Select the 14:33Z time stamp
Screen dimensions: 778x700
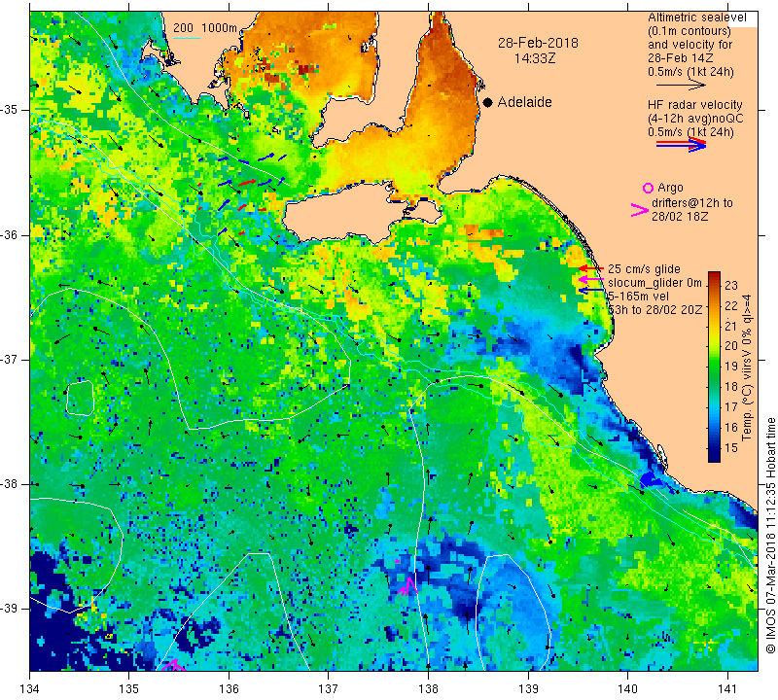(534, 58)
